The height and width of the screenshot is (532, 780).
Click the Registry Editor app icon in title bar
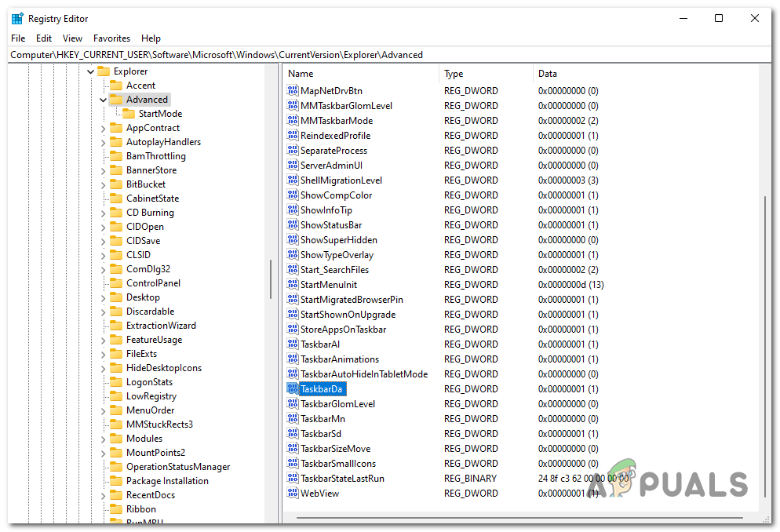click(x=17, y=18)
